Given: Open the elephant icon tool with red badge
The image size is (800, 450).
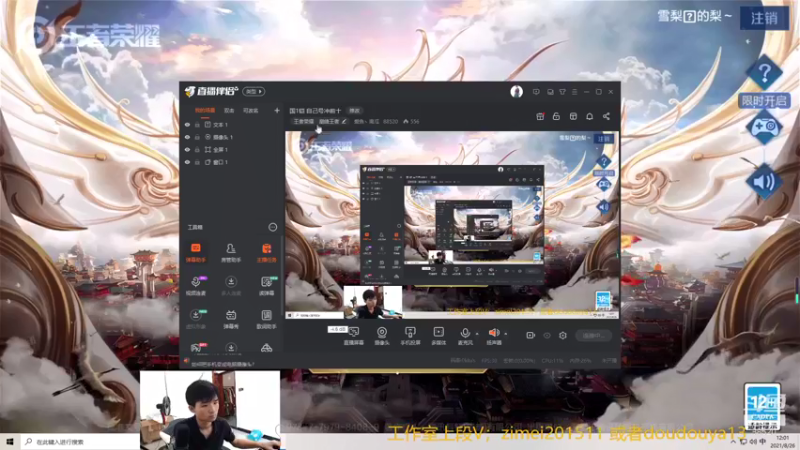Looking at the screenshot, I should (196, 348).
